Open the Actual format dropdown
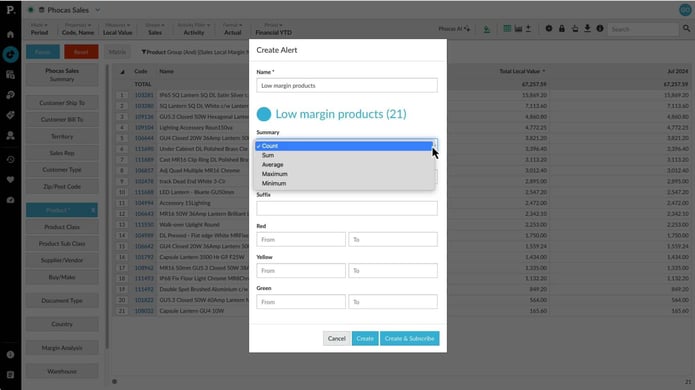This screenshot has width=695, height=390. pyautogui.click(x=233, y=29)
